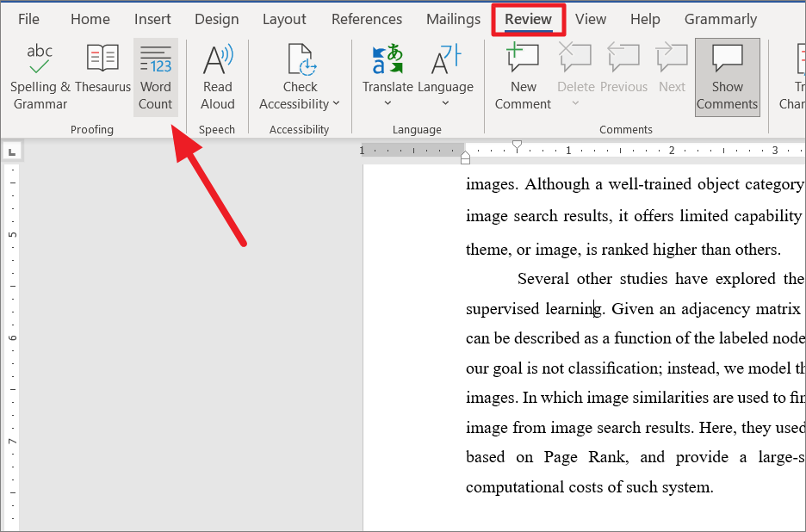Screen dimensions: 806x532
Task: Select the Translate icon
Action: 387,60
